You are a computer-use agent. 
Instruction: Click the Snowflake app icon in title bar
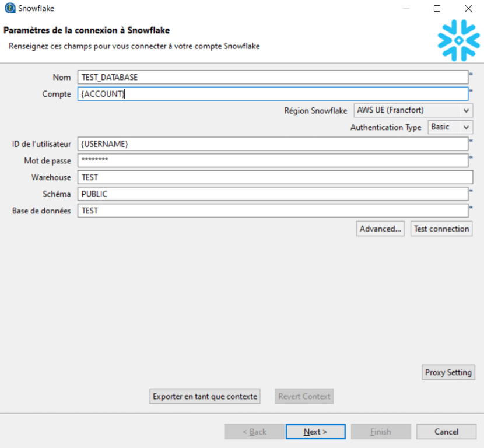(10, 8)
